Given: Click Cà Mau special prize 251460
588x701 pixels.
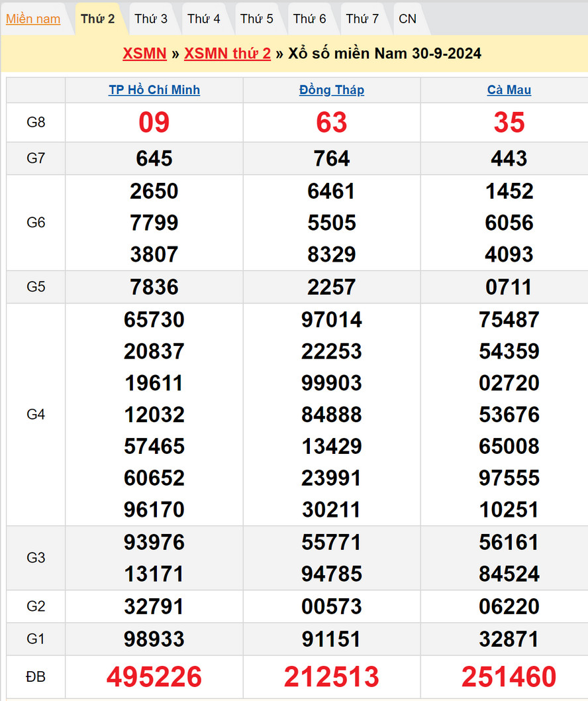Looking at the screenshot, I should coord(509,676).
